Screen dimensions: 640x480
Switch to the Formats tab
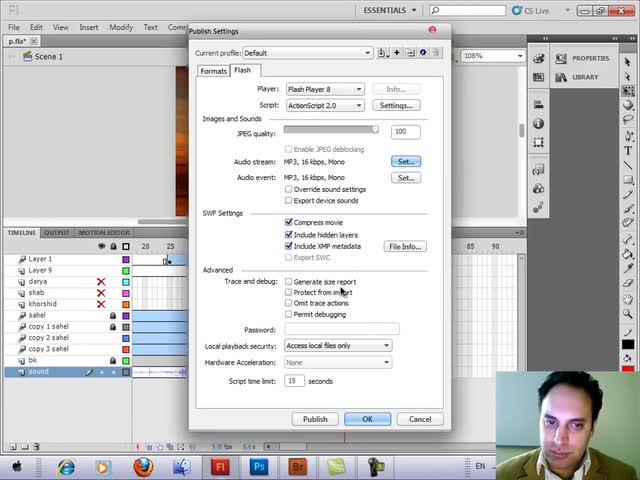click(213, 71)
